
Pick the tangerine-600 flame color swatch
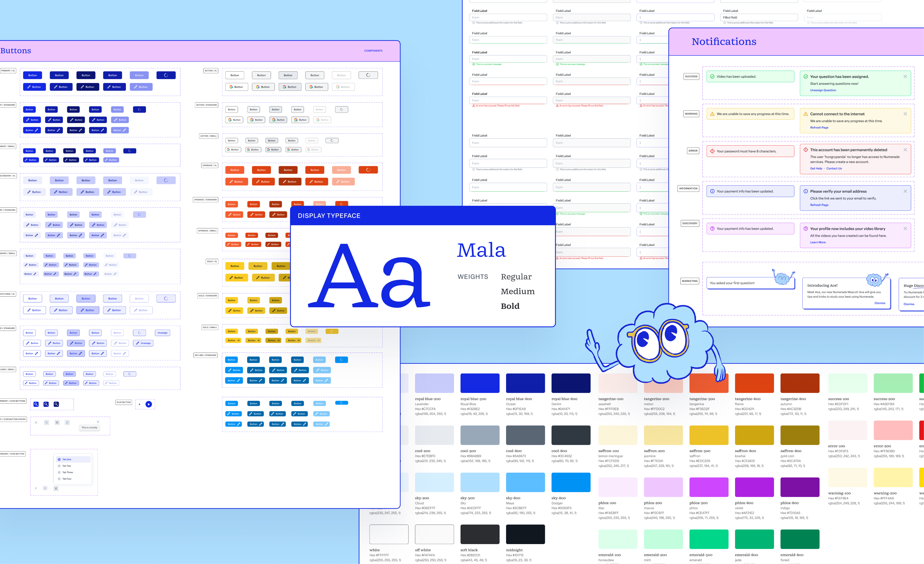pyautogui.click(x=754, y=383)
